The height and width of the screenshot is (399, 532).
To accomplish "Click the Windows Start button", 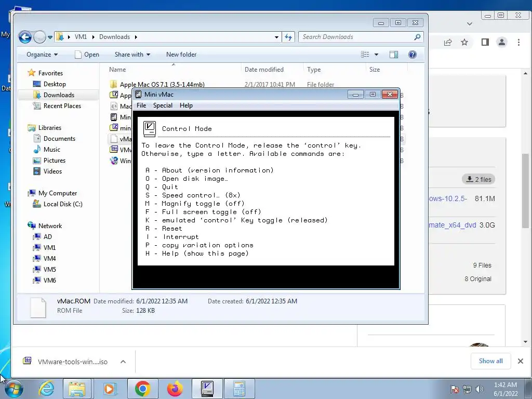I will 14,389.
